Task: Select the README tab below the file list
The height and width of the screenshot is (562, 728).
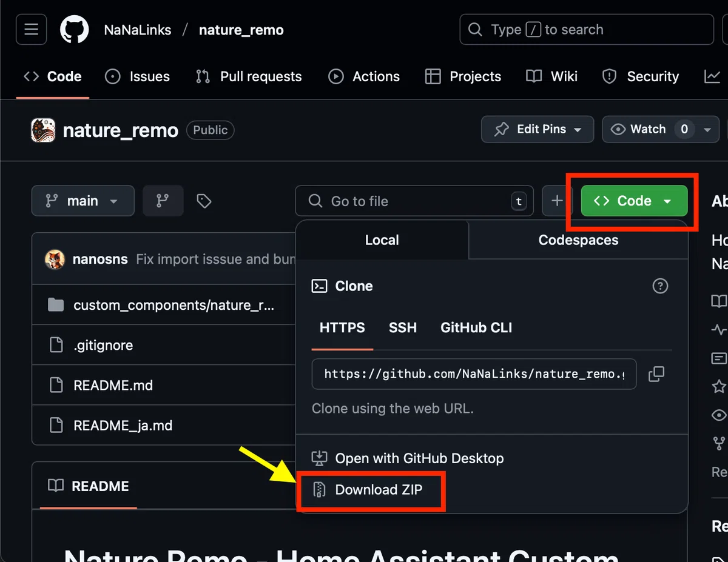Action: [x=89, y=486]
